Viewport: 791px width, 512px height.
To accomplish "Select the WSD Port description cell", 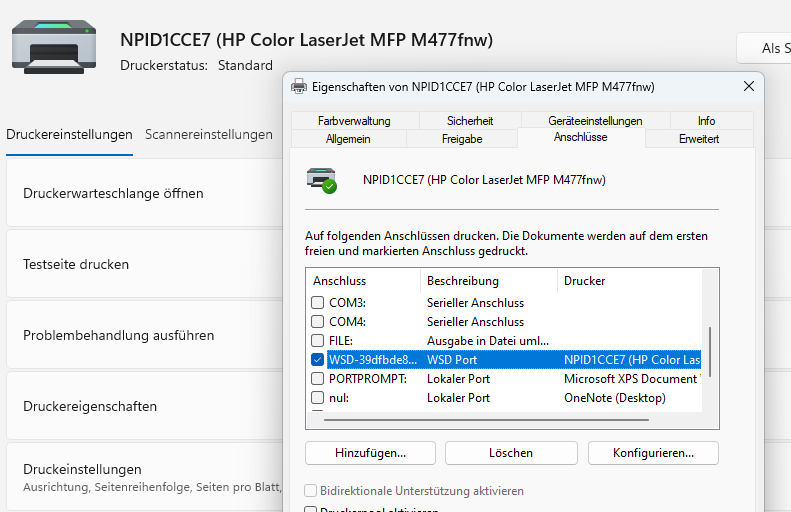I will (452, 360).
